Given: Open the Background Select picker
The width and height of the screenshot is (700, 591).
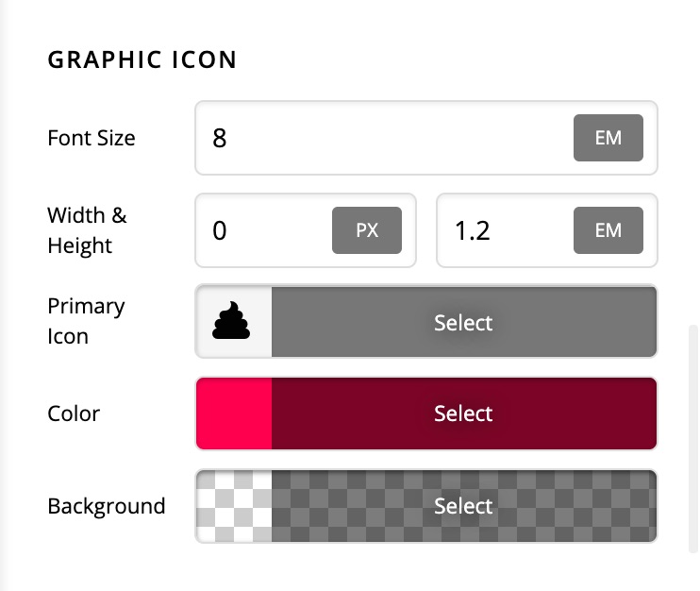Looking at the screenshot, I should coord(464,506).
